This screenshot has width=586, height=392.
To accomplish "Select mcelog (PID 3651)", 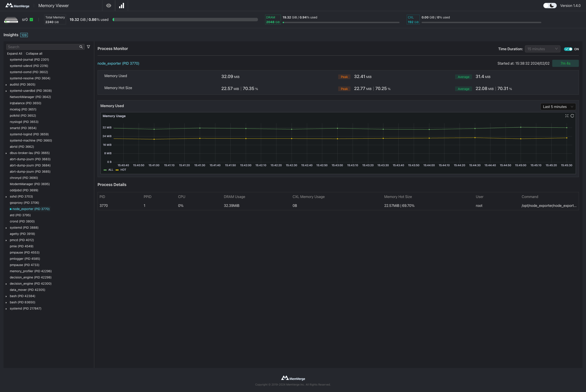I will coord(23,110).
